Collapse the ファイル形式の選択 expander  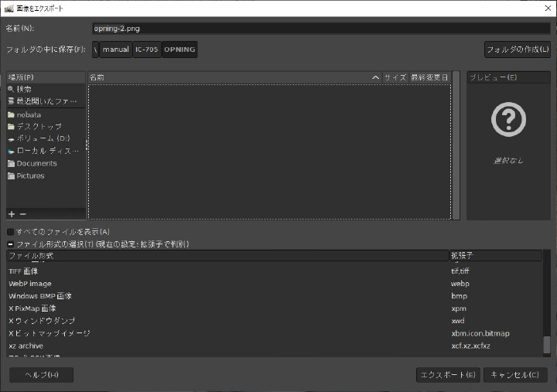11,244
